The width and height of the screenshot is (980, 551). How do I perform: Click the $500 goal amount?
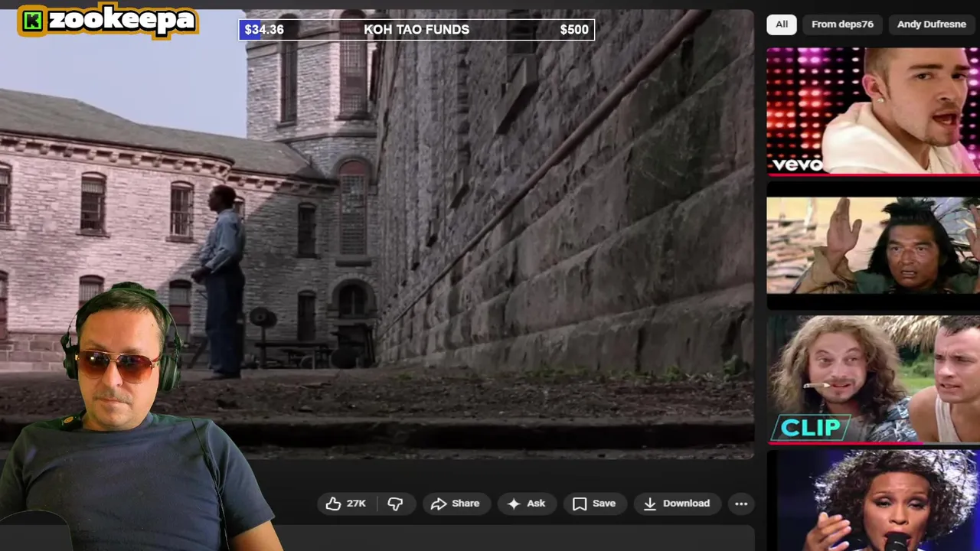tap(574, 30)
